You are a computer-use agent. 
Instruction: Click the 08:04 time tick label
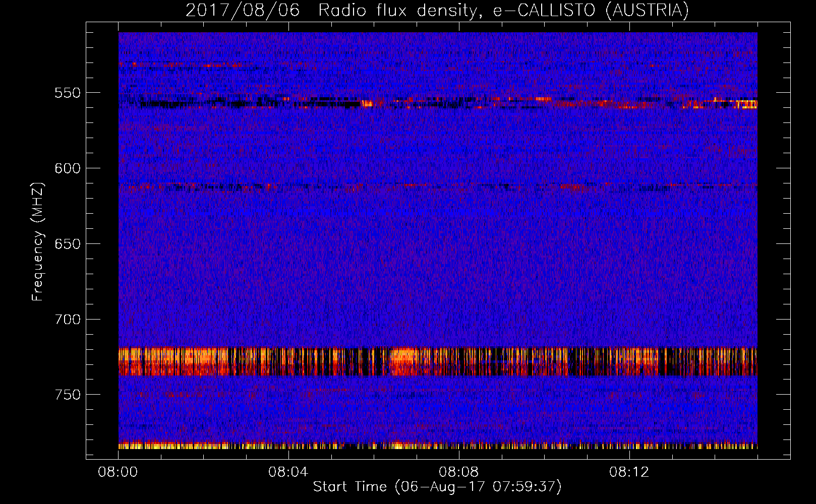tap(288, 472)
